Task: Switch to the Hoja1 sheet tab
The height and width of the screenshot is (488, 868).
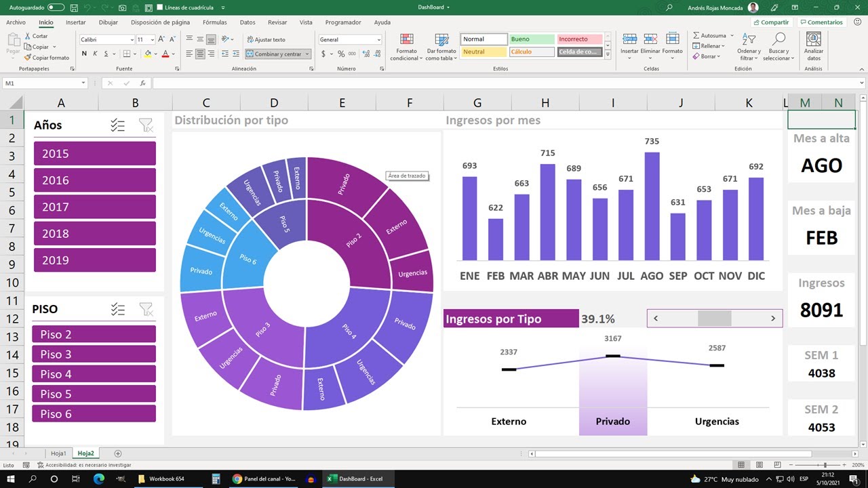Action: (58, 453)
